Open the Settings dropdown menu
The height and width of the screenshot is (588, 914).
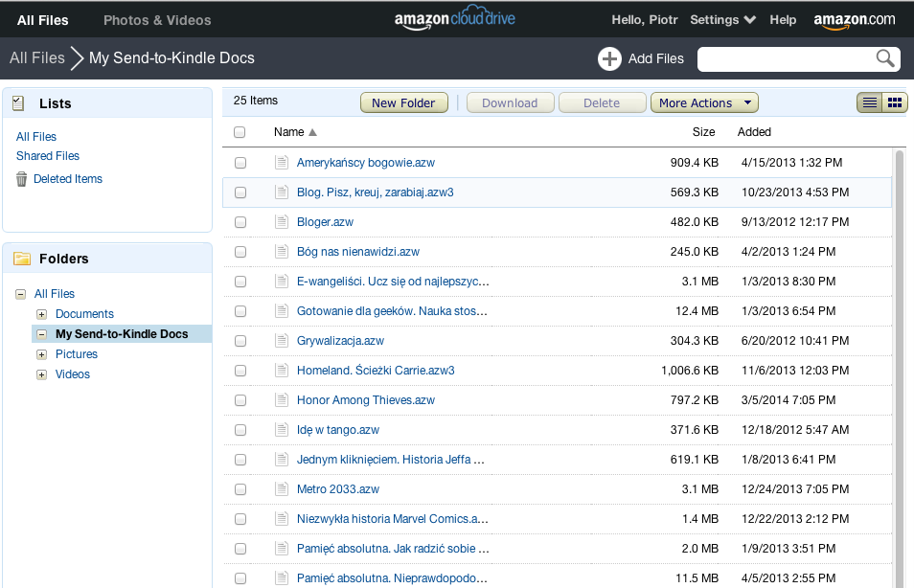(x=722, y=20)
